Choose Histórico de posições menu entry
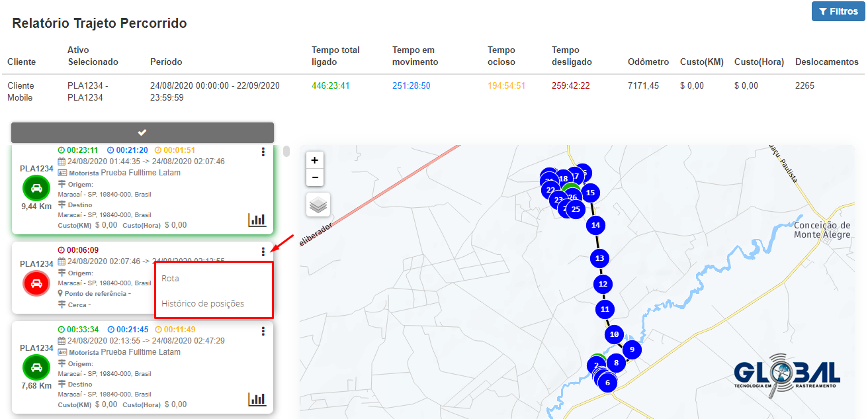This screenshot has width=868, height=419. tap(202, 304)
